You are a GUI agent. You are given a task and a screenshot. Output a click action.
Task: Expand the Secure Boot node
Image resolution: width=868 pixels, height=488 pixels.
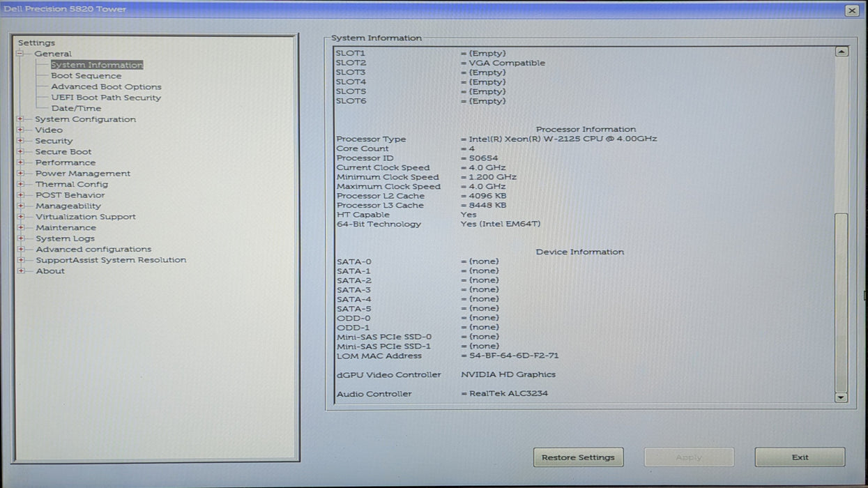[x=20, y=151]
